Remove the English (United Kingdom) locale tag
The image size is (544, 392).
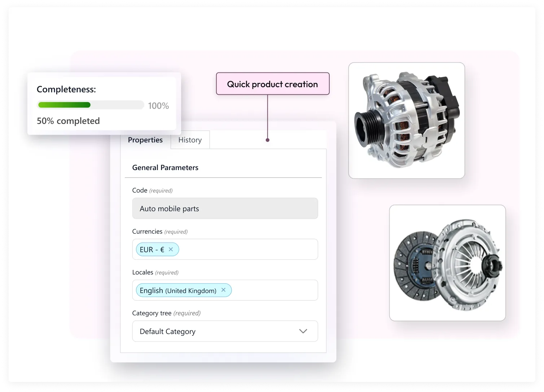point(223,290)
